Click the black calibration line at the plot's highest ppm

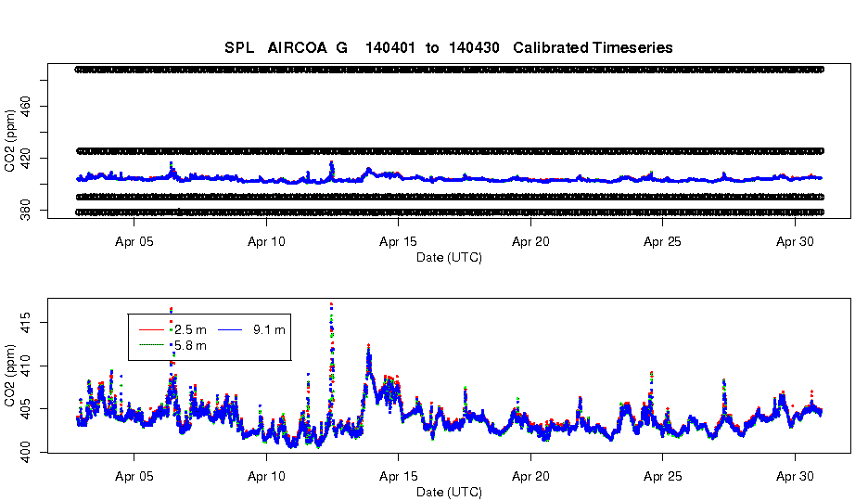450,70
